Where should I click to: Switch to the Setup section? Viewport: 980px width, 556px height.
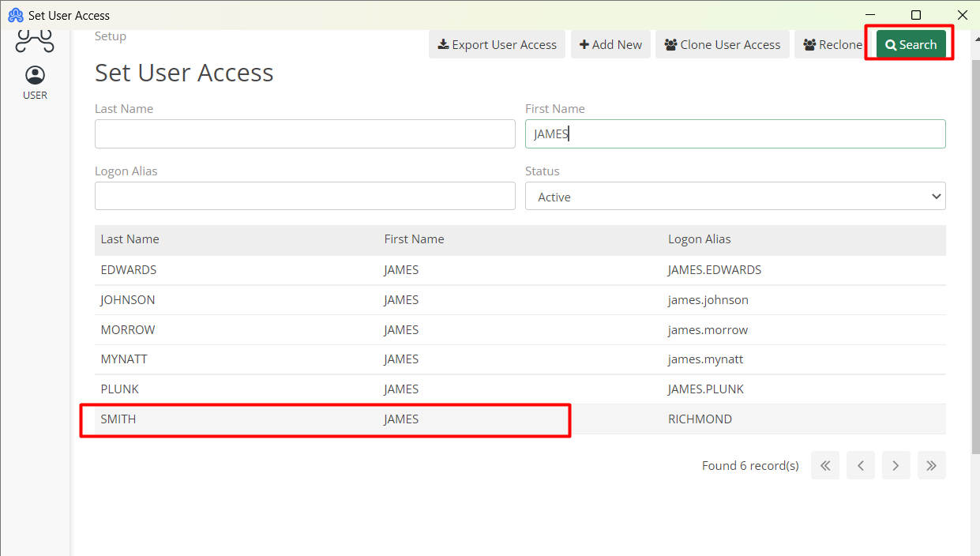pyautogui.click(x=110, y=36)
